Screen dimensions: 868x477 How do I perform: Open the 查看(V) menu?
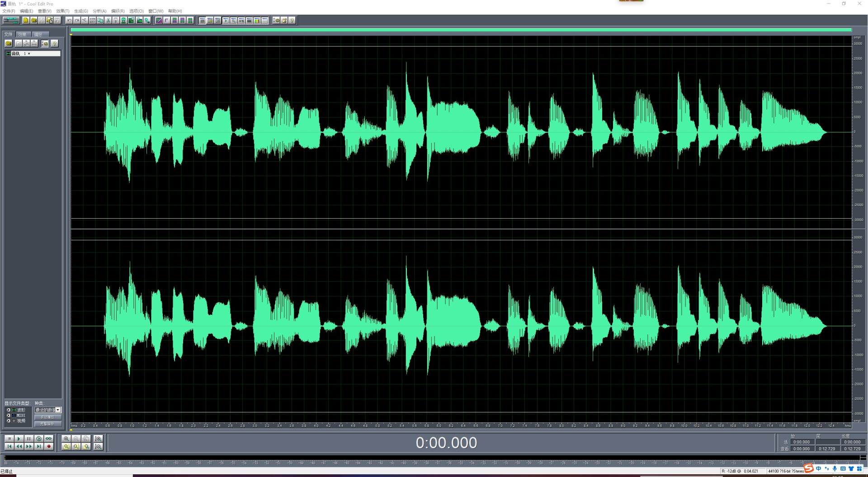[45, 11]
